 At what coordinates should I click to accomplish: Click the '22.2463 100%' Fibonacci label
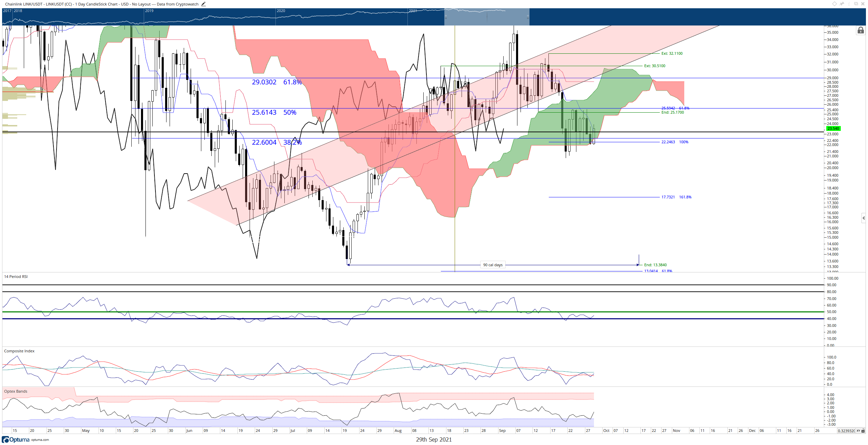[675, 142]
